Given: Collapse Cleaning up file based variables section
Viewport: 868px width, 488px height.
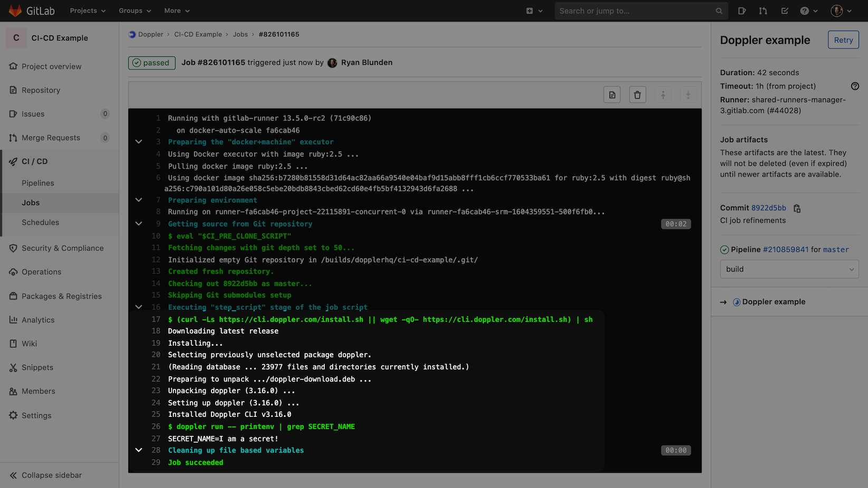Looking at the screenshot, I should pos(139,451).
